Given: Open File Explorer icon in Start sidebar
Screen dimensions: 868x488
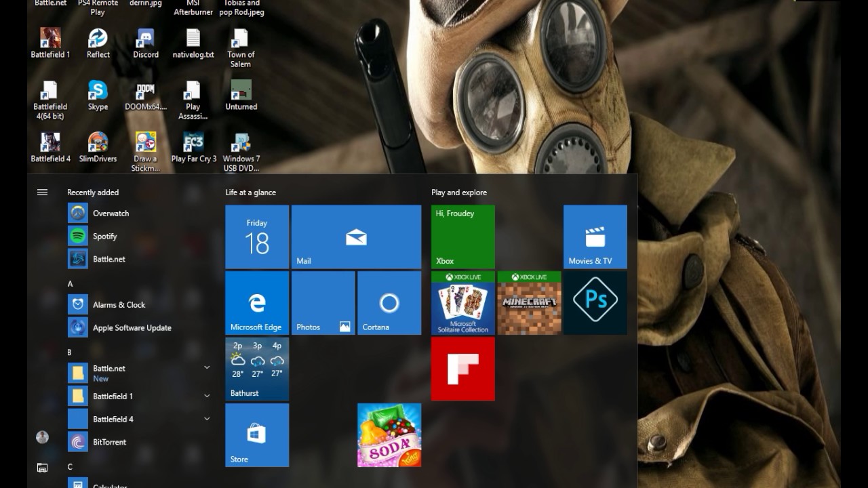Looking at the screenshot, I should (x=42, y=467).
